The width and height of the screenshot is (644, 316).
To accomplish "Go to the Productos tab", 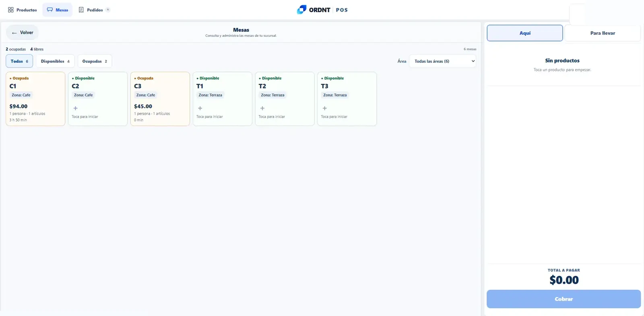I will click(x=23, y=10).
